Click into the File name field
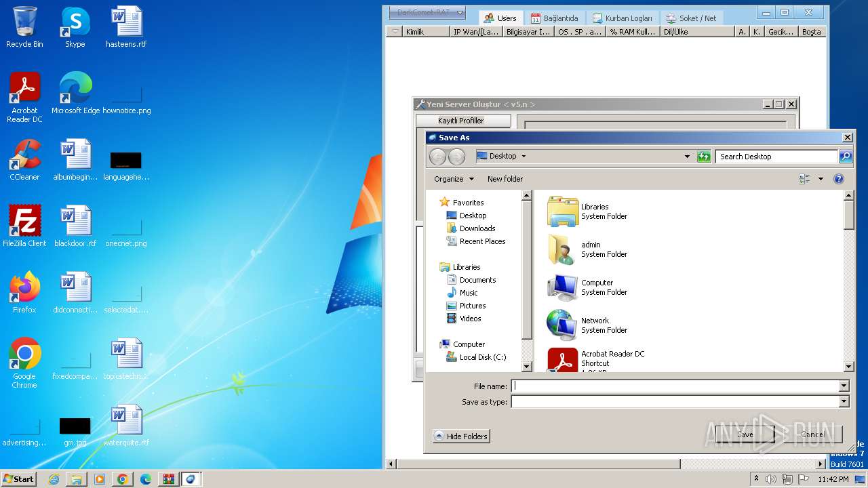The image size is (868, 488). pyautogui.click(x=675, y=386)
